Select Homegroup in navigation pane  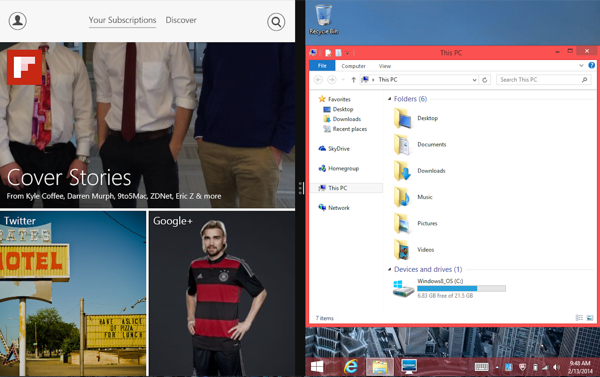coord(339,168)
